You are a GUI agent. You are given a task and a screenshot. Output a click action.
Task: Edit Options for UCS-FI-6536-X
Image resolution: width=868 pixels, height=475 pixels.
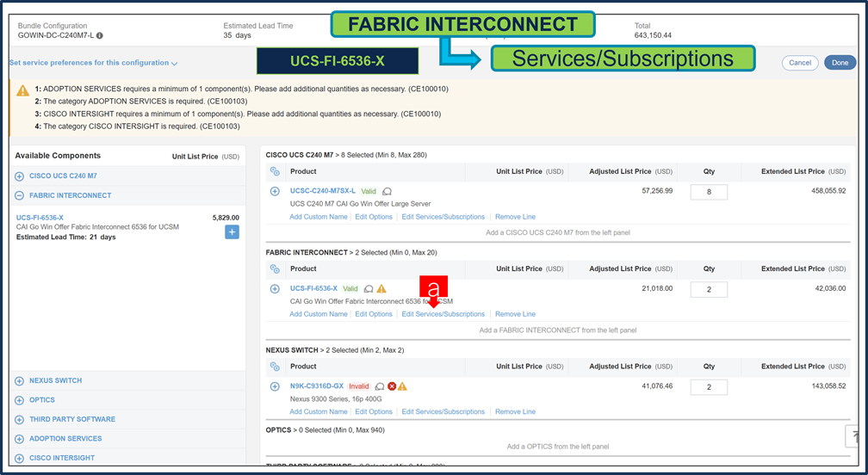coord(374,314)
